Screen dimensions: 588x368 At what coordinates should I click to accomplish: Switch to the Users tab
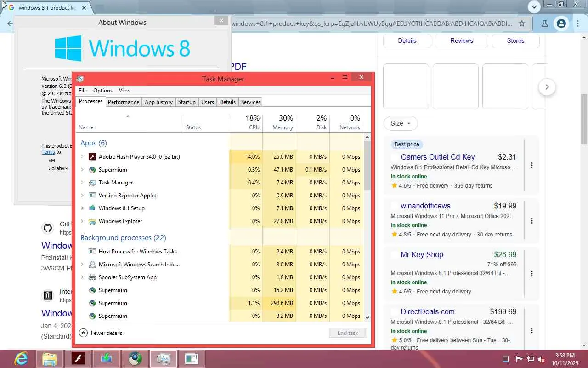pos(208,102)
